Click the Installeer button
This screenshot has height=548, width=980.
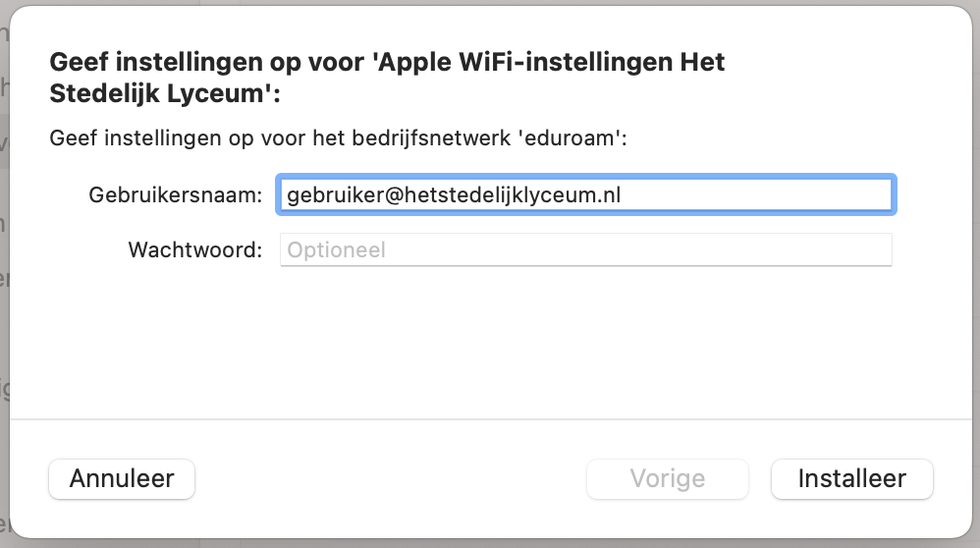(851, 479)
